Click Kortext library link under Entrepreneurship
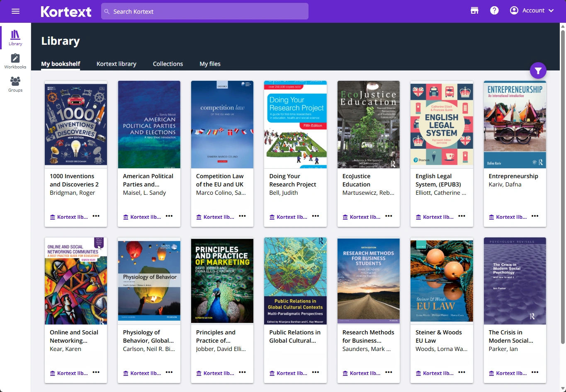 [x=508, y=217]
